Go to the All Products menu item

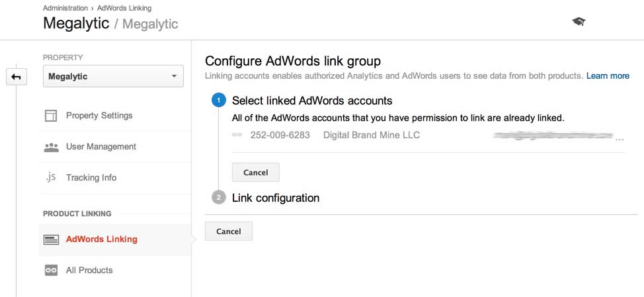89,270
